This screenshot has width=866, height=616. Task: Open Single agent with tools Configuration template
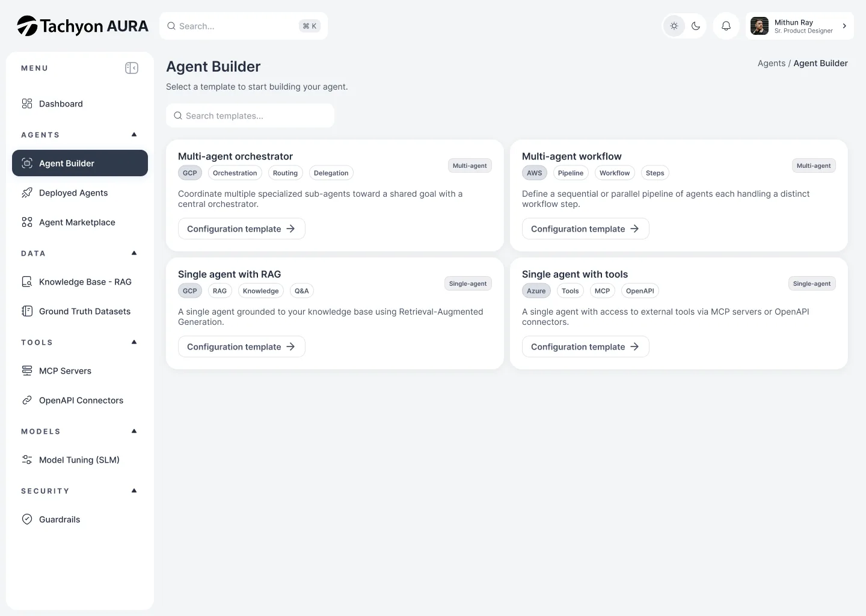586,346
